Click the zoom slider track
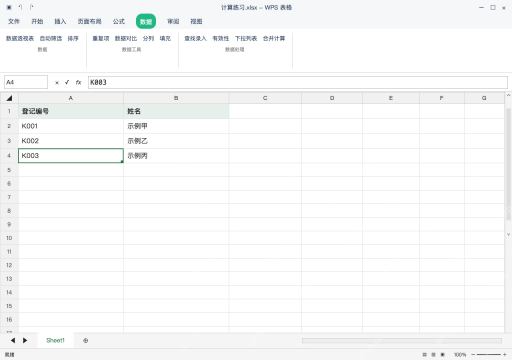The image size is (512, 360). (489, 355)
